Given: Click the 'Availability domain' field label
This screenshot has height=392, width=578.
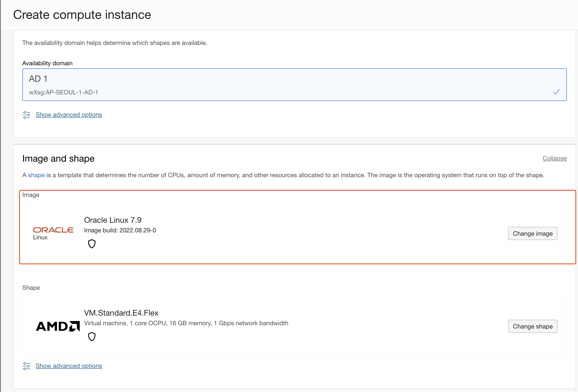Looking at the screenshot, I should 47,63.
